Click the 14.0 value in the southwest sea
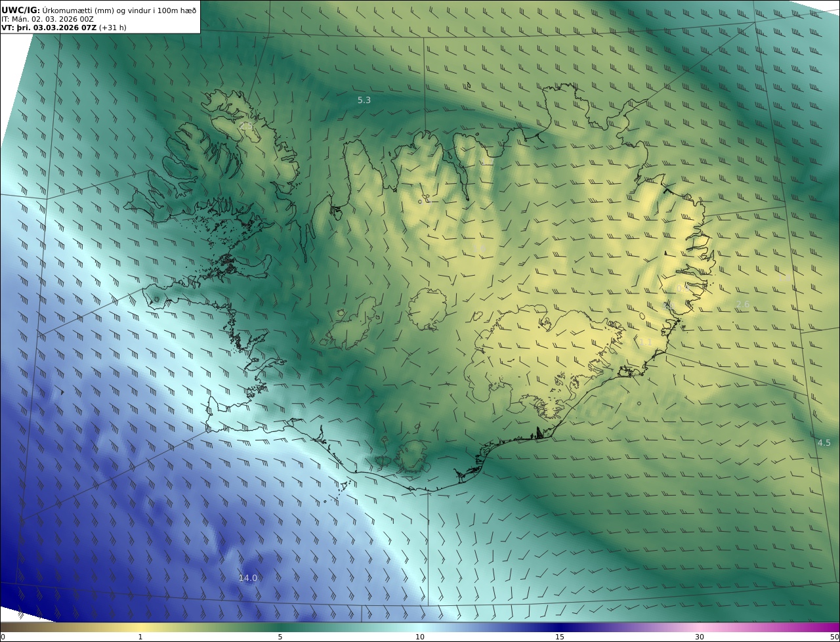Image resolution: width=840 pixels, height=642 pixels. pyautogui.click(x=247, y=578)
